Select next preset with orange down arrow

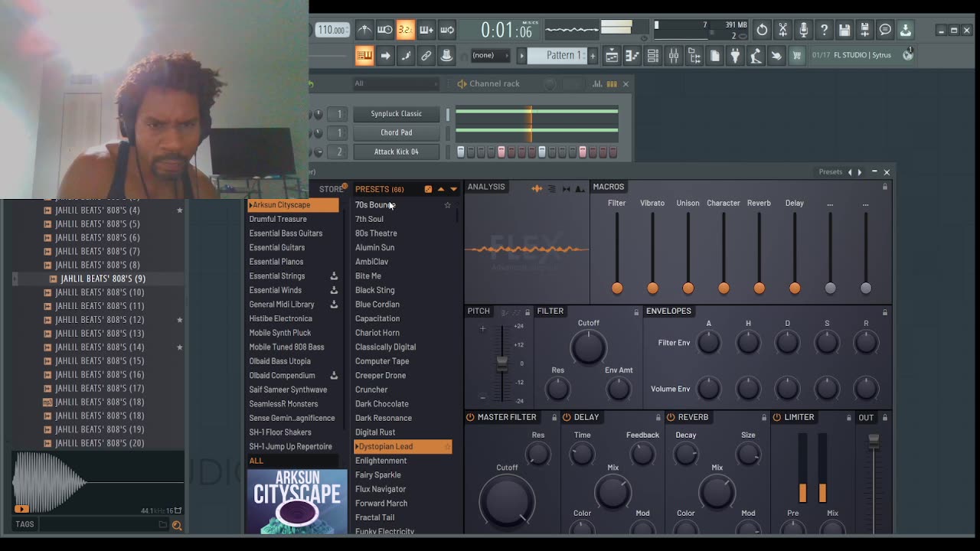(453, 189)
